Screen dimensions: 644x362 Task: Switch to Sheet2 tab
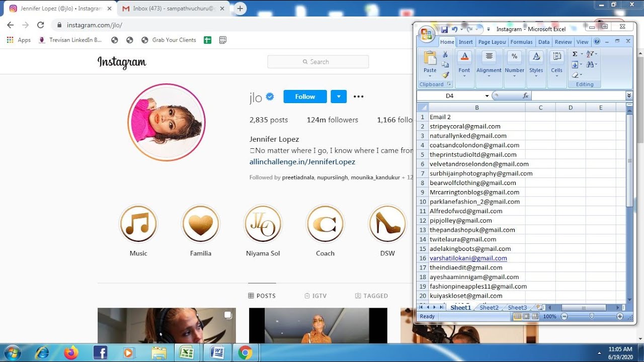click(x=489, y=308)
